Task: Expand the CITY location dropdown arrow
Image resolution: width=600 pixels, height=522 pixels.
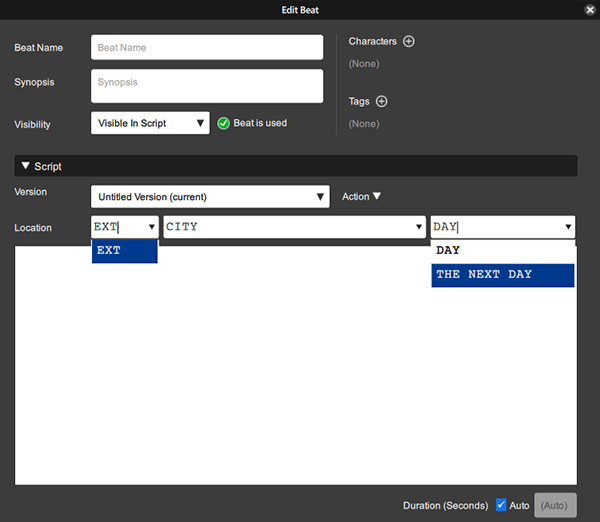Action: pos(419,228)
